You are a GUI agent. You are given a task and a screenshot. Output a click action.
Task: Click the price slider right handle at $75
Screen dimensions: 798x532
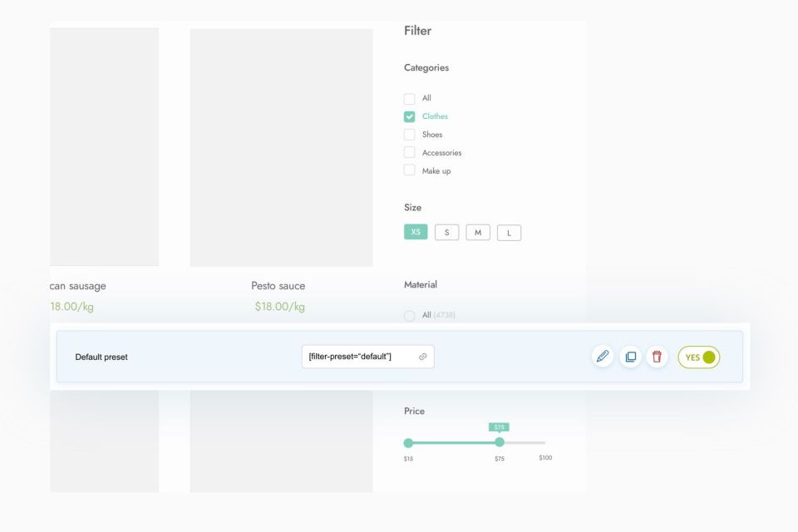coord(500,442)
